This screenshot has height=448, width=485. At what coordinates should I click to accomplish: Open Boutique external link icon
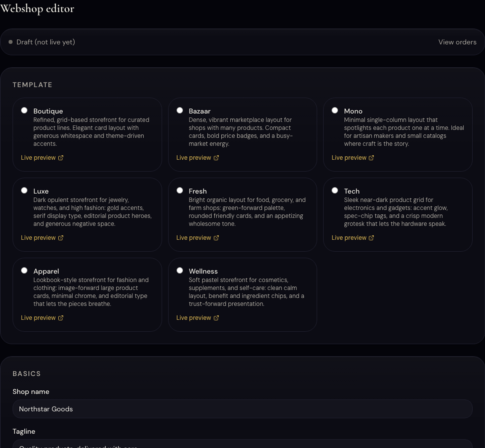61,158
